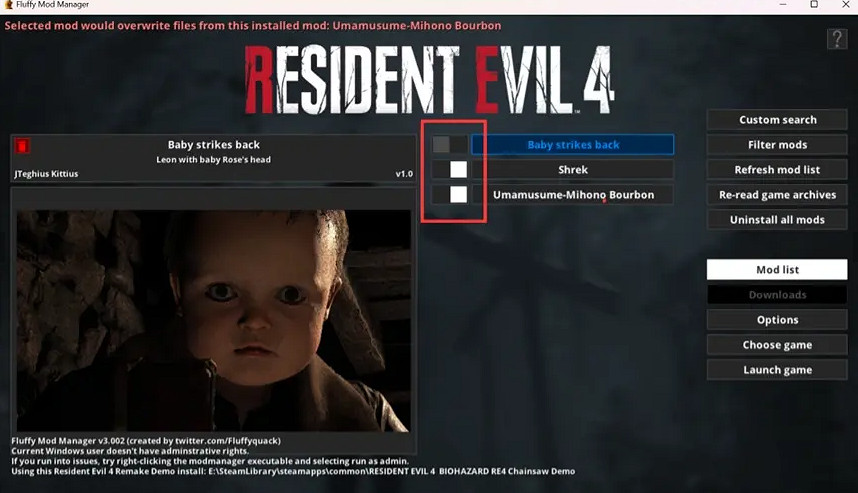Minimize the Fluffy Mod Manager window

783,4
